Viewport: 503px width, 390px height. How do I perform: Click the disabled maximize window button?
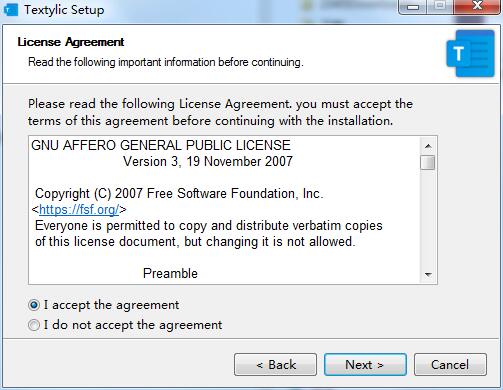point(440,7)
